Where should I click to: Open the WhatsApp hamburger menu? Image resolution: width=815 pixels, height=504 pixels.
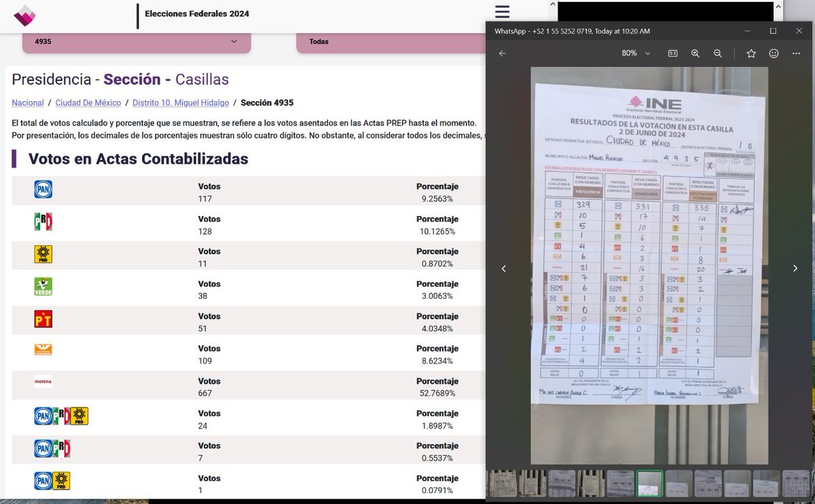click(502, 12)
